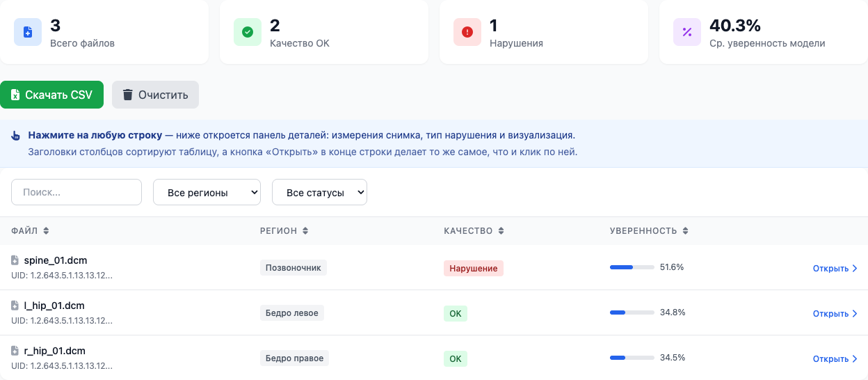The width and height of the screenshot is (868, 380).
Task: Click the UID text under r_hip_01.dcm
Action: (62, 365)
